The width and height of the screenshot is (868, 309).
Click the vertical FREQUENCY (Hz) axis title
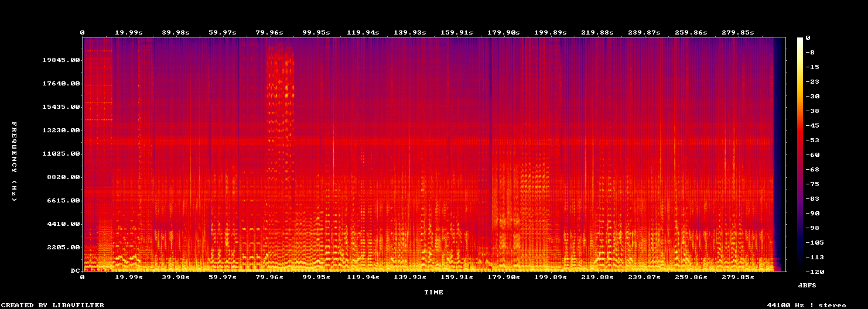(14, 162)
